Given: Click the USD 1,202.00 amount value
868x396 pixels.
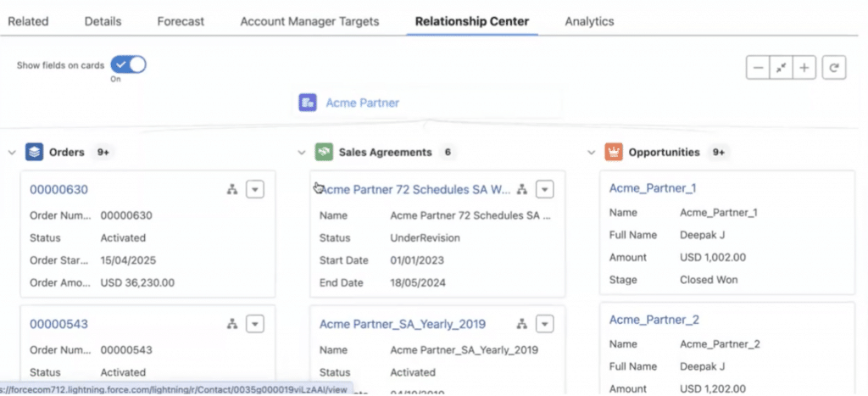Looking at the screenshot, I should (713, 389).
